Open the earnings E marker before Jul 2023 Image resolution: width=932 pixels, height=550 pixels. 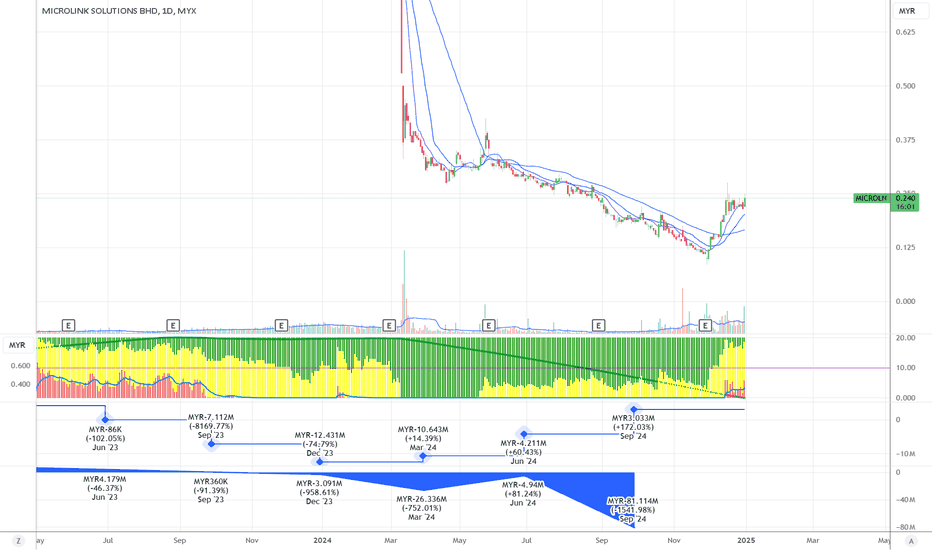68,325
